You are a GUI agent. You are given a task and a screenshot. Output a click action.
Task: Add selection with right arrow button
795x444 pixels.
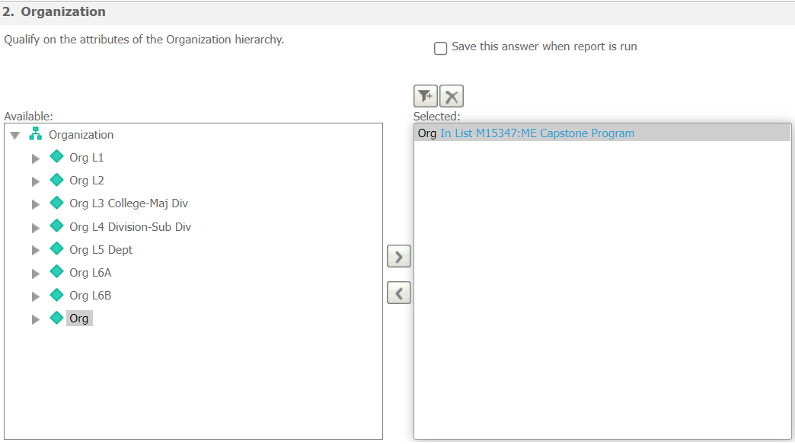click(399, 256)
